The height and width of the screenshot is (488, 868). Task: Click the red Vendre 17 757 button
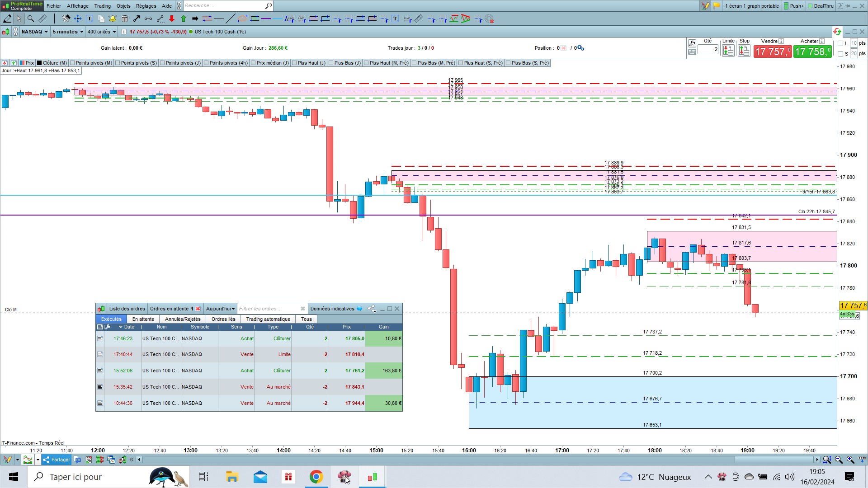pyautogui.click(x=773, y=52)
